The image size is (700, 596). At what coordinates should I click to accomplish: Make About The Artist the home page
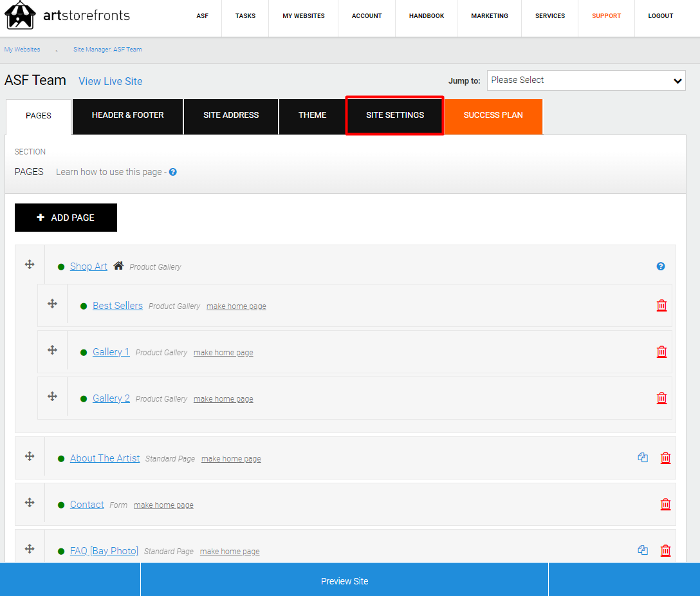click(x=231, y=459)
